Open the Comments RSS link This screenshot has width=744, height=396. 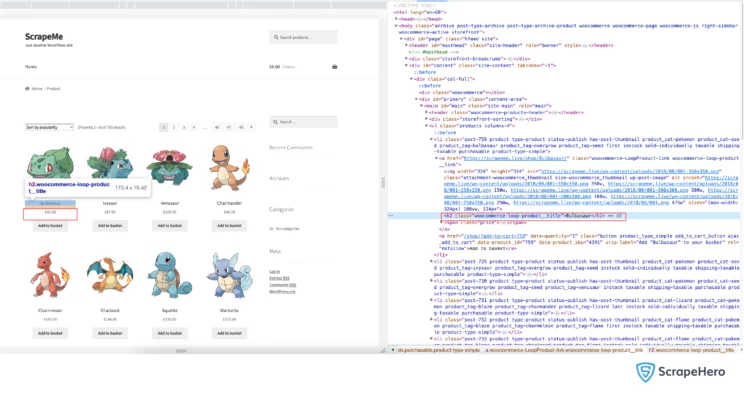[282, 285]
